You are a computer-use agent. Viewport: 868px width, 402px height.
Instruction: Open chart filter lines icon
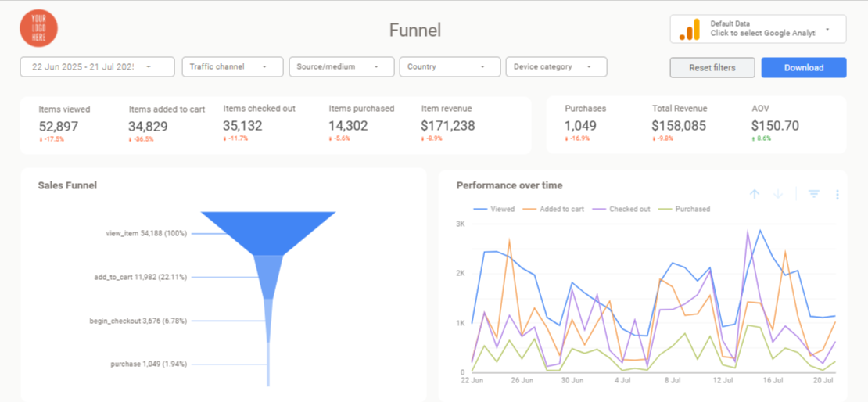point(814,194)
